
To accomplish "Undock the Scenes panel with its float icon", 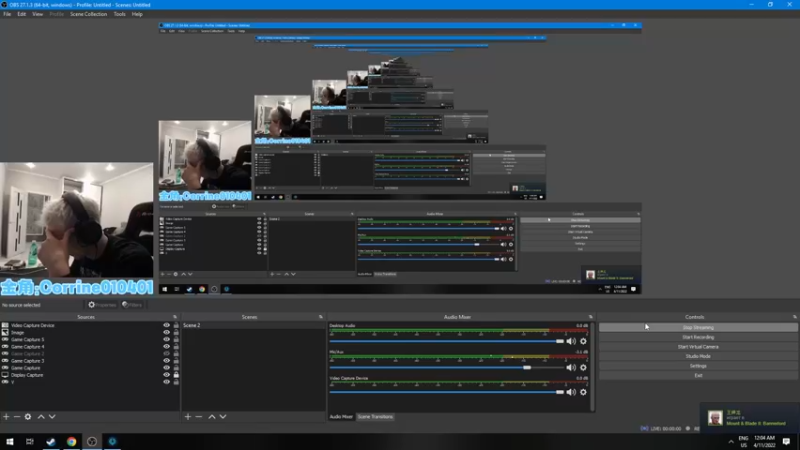I will coord(321,317).
